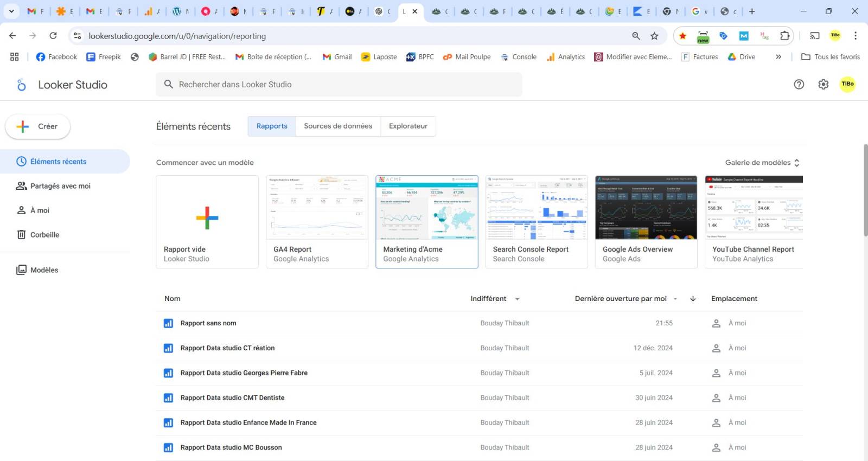Open the tab search dropdown arrow
The height and width of the screenshot is (461, 868).
pyautogui.click(x=11, y=11)
